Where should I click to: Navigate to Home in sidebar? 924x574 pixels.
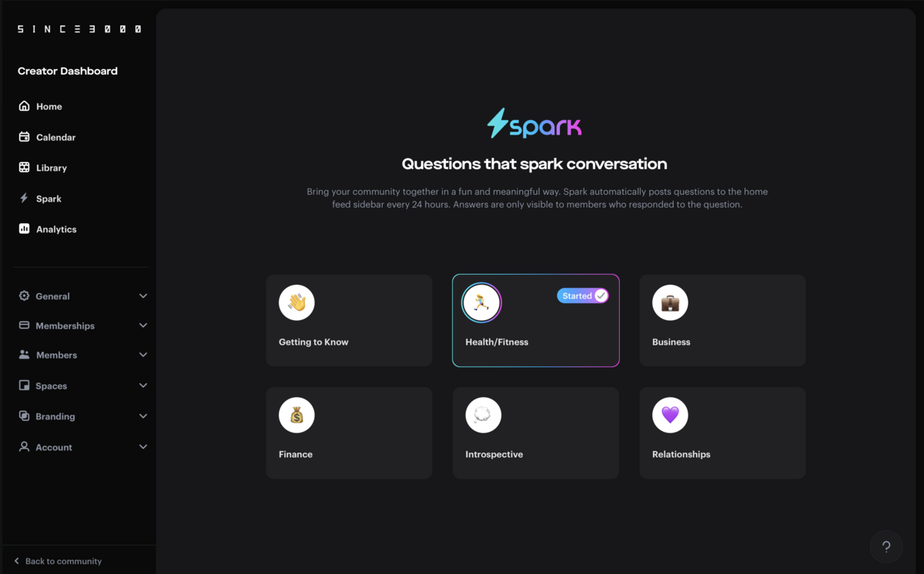click(x=49, y=106)
